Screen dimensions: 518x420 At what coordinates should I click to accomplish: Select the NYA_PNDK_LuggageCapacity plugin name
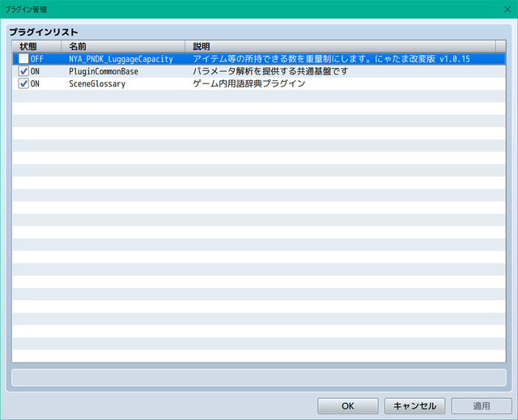tap(121, 59)
